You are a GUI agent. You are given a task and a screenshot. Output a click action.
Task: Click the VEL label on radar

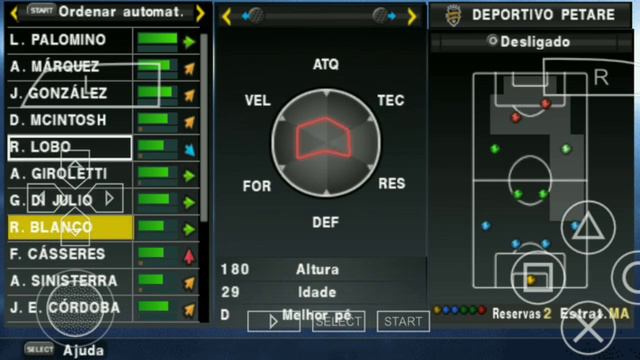(258, 100)
